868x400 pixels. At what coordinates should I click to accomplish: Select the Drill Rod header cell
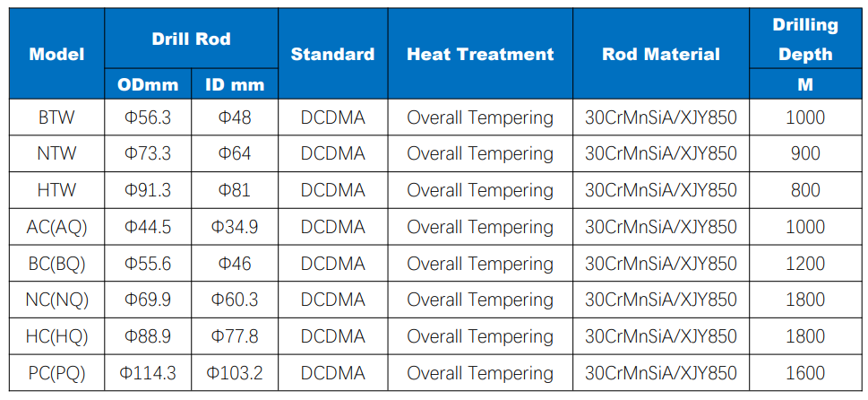192,39
